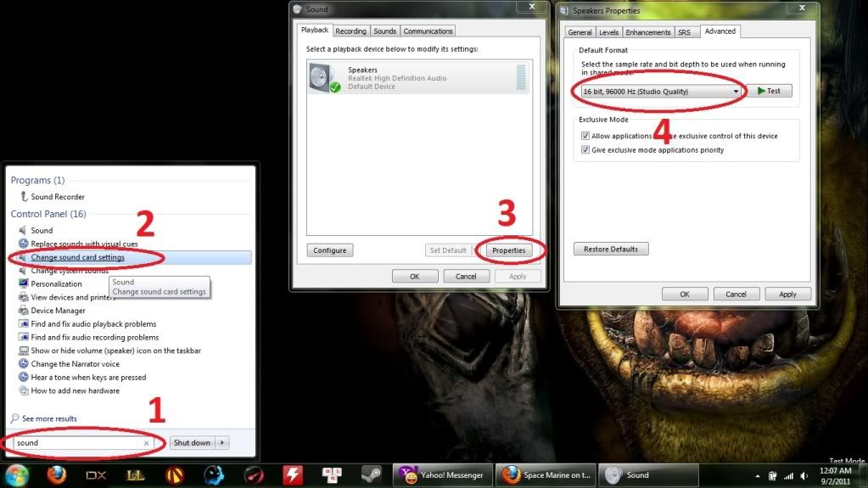
Task: Open the General tab in Speakers Properties
Action: tap(580, 32)
